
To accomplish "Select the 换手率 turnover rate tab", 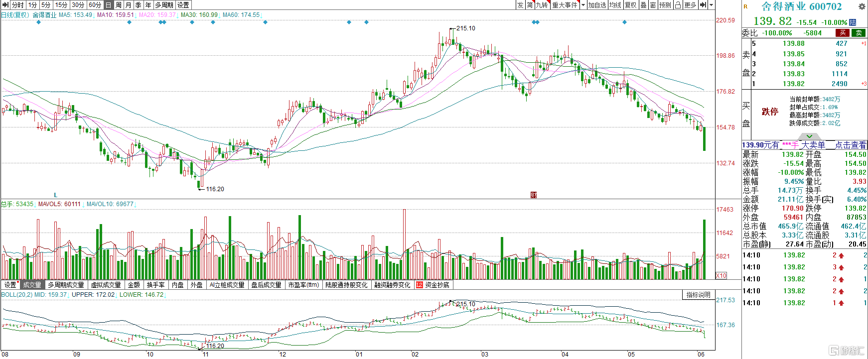I will (155, 285).
